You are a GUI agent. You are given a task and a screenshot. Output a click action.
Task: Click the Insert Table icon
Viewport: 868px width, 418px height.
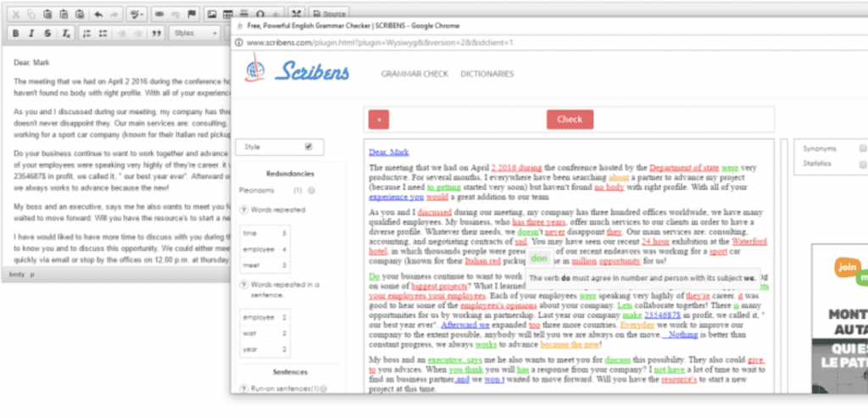pyautogui.click(x=229, y=14)
